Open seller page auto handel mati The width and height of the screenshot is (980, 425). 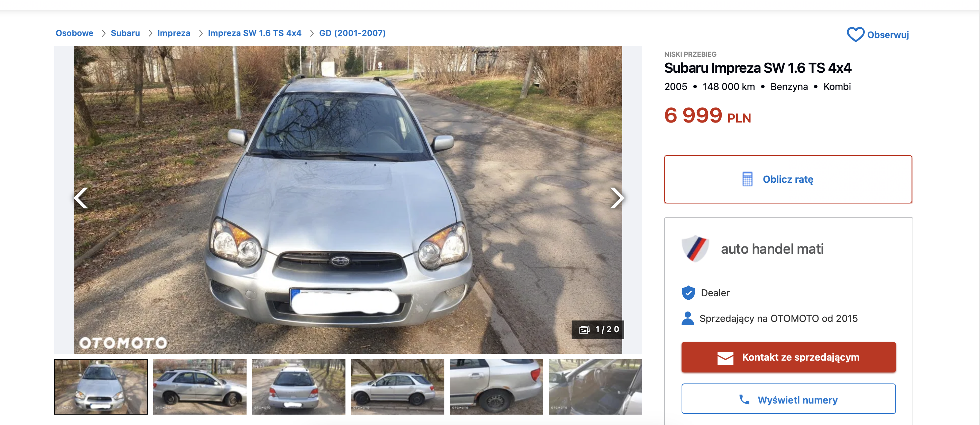tap(772, 249)
